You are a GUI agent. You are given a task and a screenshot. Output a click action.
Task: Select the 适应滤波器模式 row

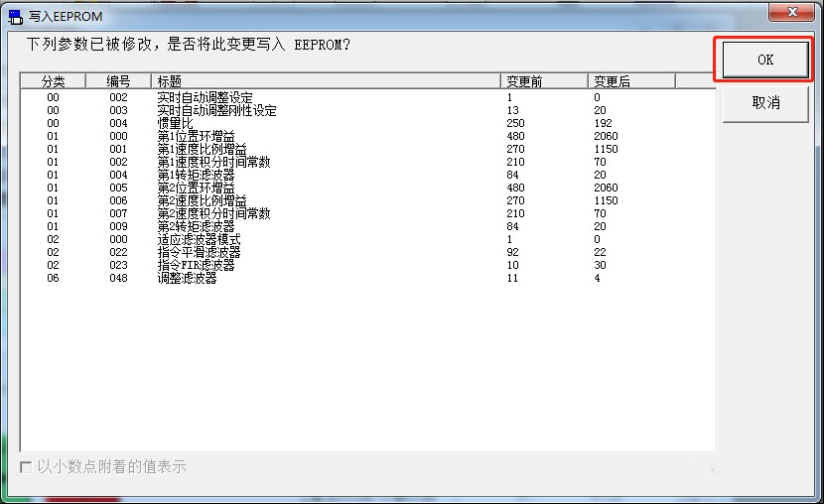368,239
